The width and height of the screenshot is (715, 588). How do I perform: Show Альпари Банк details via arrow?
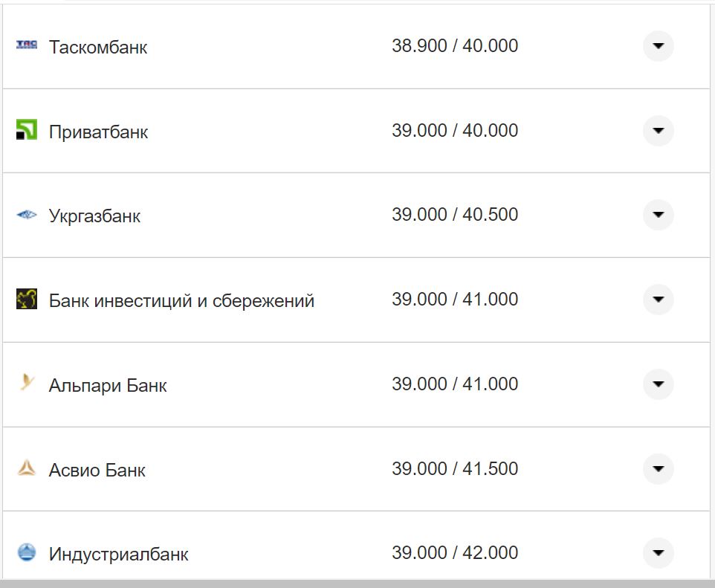pyautogui.click(x=658, y=384)
